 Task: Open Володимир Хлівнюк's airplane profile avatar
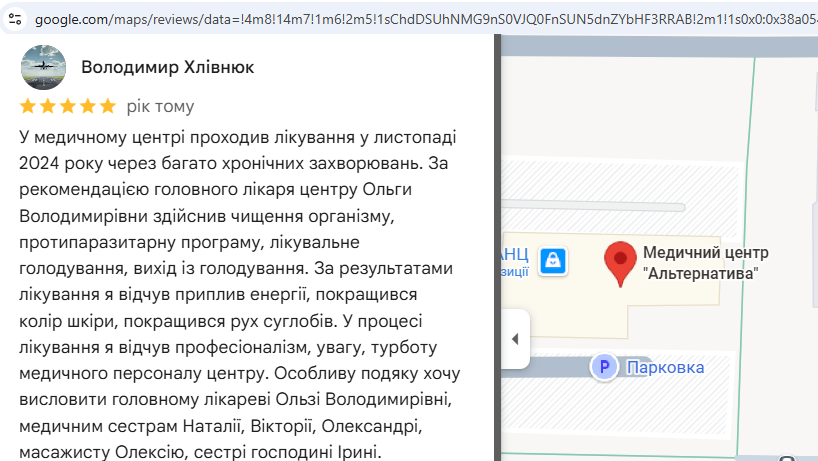[x=43, y=67]
